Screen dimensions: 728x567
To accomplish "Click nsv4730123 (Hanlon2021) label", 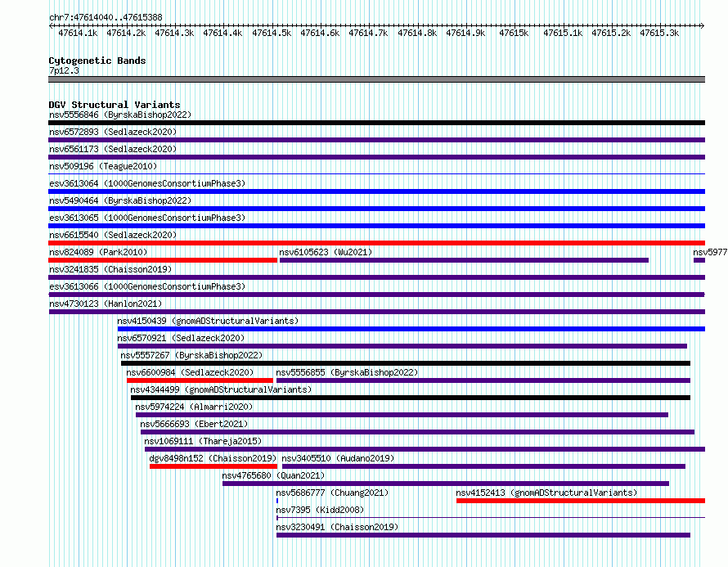I will pyautogui.click(x=106, y=304).
